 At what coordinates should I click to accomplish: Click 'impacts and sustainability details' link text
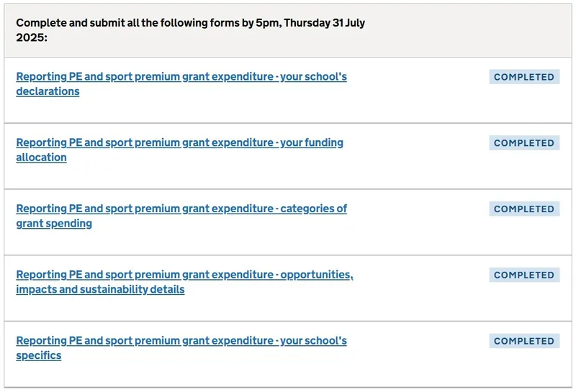tap(100, 290)
